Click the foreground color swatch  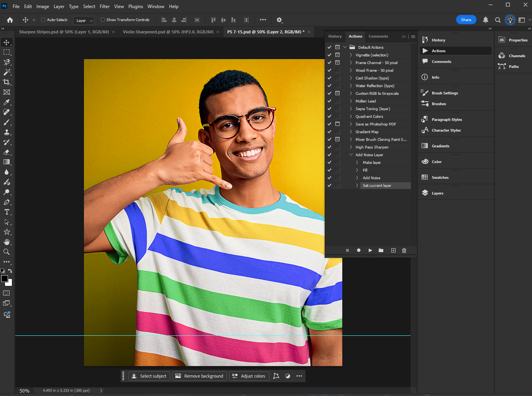5,279
